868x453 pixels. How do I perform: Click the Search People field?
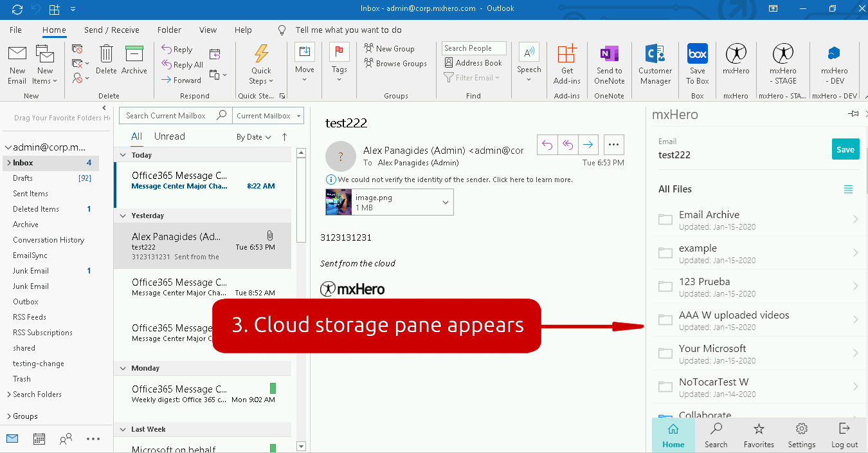tap(474, 48)
